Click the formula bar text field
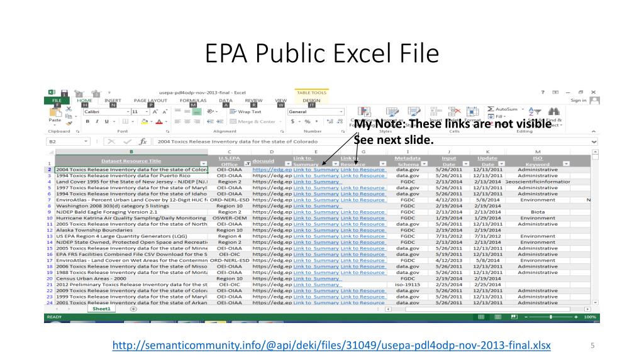The image size is (644, 362). (372, 141)
